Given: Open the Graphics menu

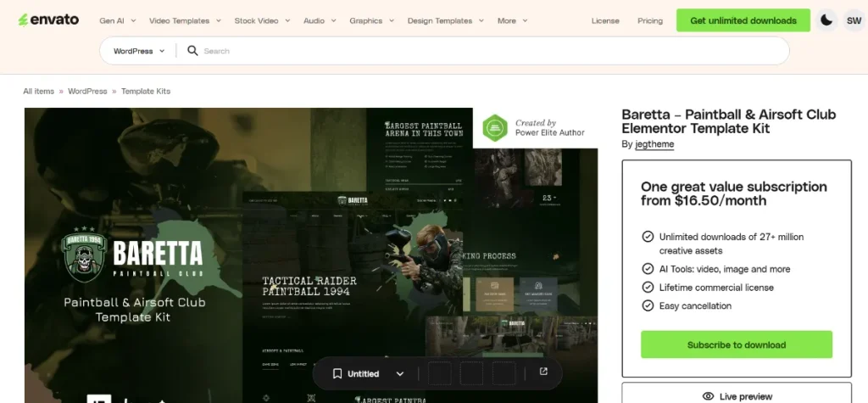Looking at the screenshot, I should (x=371, y=20).
